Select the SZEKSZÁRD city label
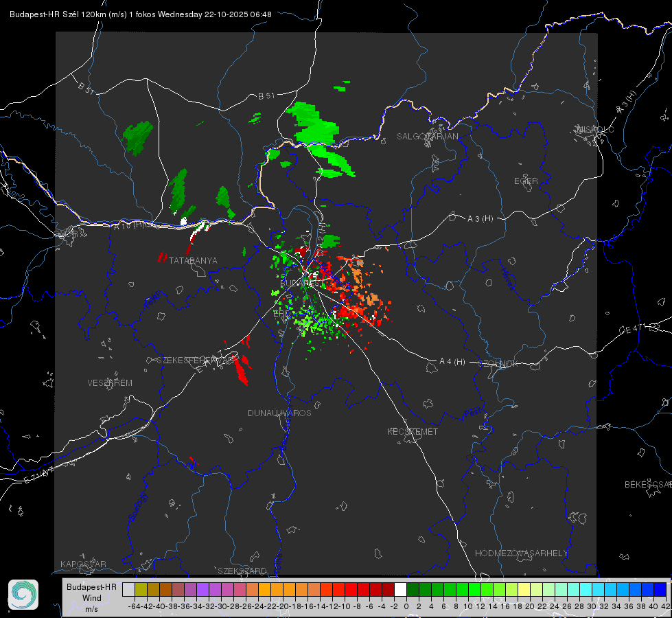The width and height of the screenshot is (672, 618). click(242, 571)
